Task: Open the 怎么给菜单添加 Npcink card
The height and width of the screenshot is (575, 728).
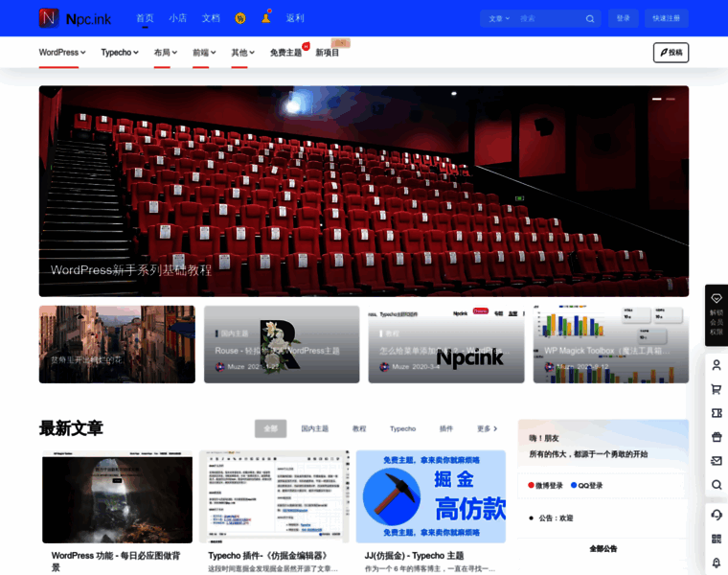Action: [x=446, y=344]
